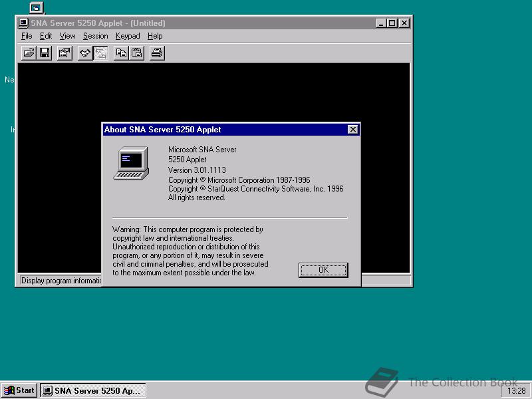The image size is (532, 399).
Task: Select SNA Server 5250 taskbar button
Action: 93,390
